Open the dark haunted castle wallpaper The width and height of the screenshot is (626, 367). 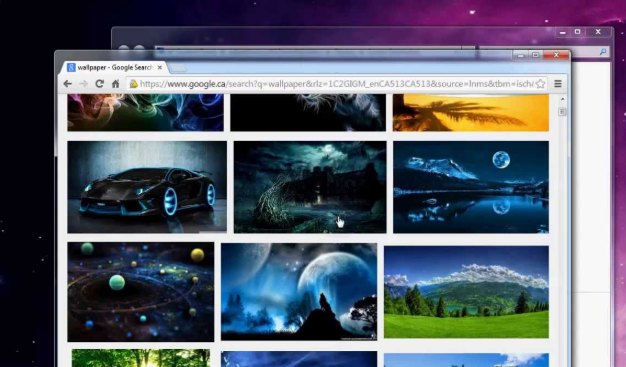[x=310, y=187]
